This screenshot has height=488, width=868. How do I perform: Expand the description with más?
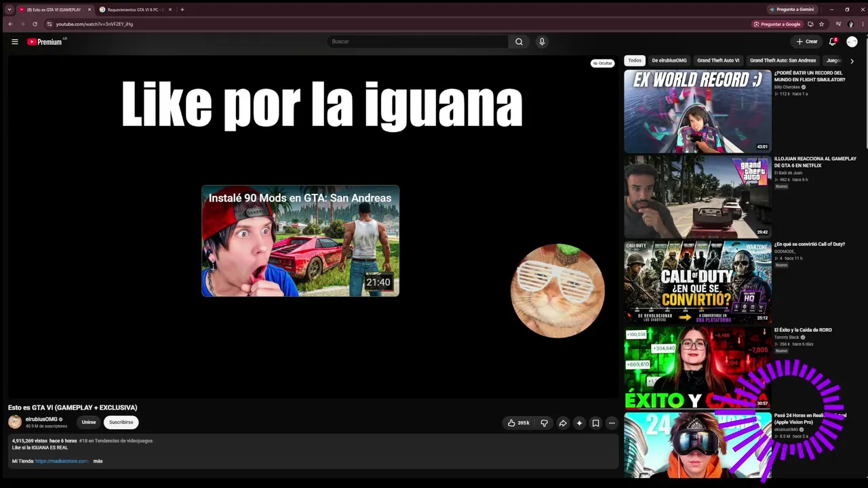98,461
